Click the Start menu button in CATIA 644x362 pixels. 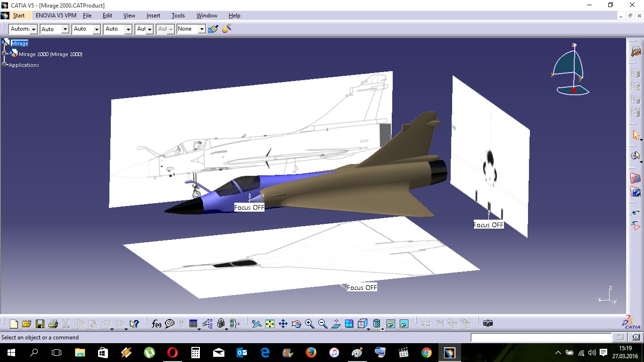point(18,16)
